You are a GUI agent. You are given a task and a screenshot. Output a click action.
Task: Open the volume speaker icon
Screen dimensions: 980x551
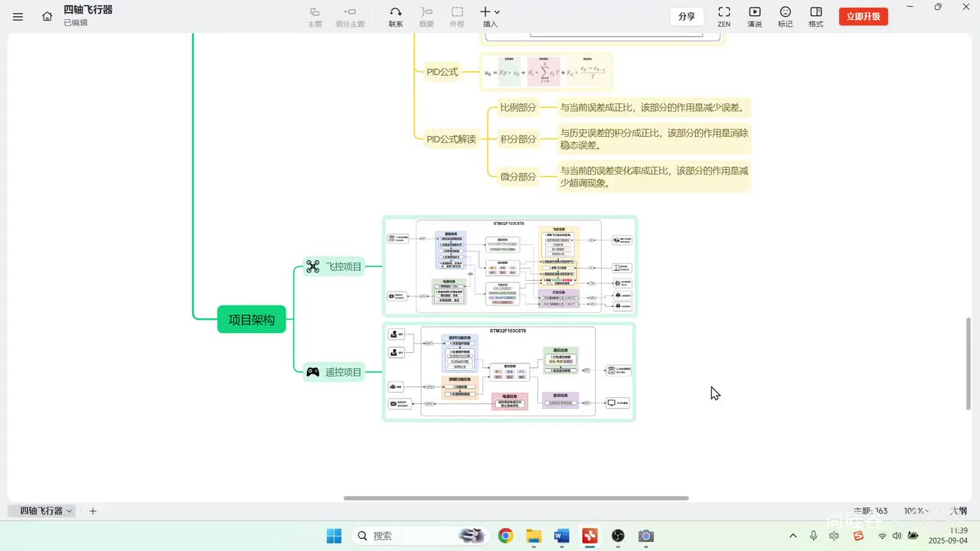click(x=897, y=536)
